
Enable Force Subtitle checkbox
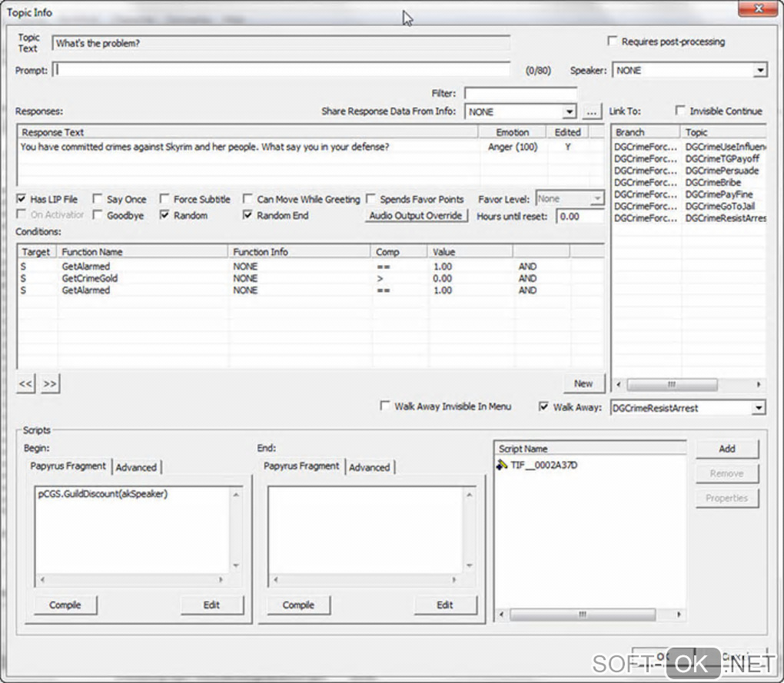[164, 199]
